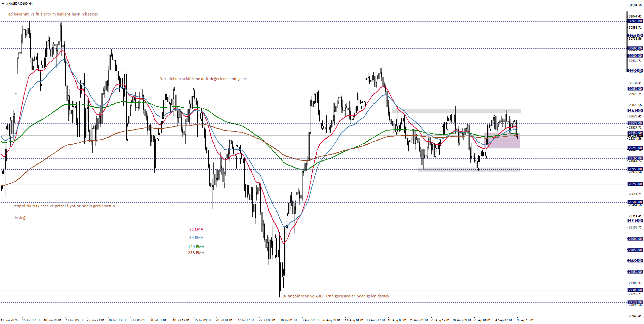Screen dimensions: 644x324
Task: Select the 'Jeopolitik risklerde ve petrol' annotation line
Action: (64, 206)
